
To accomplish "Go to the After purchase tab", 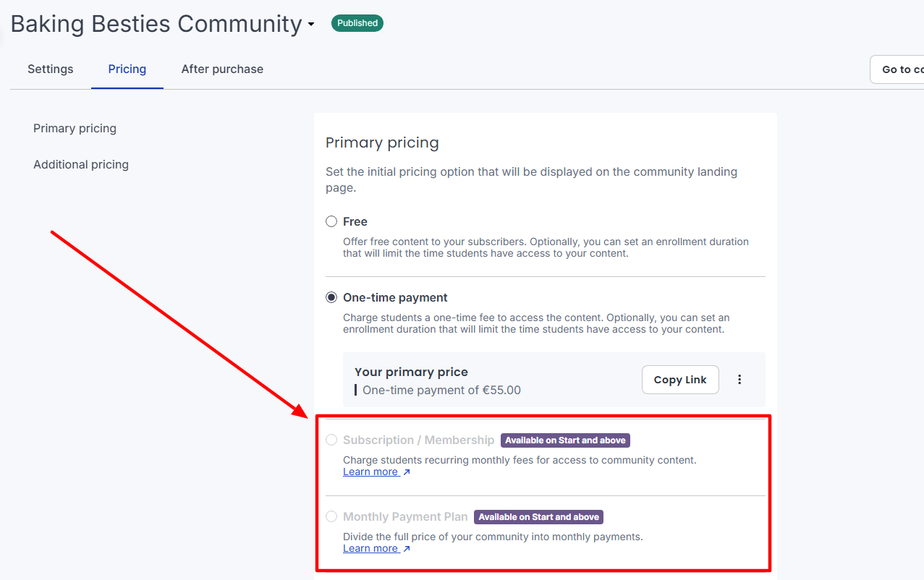I will [222, 69].
